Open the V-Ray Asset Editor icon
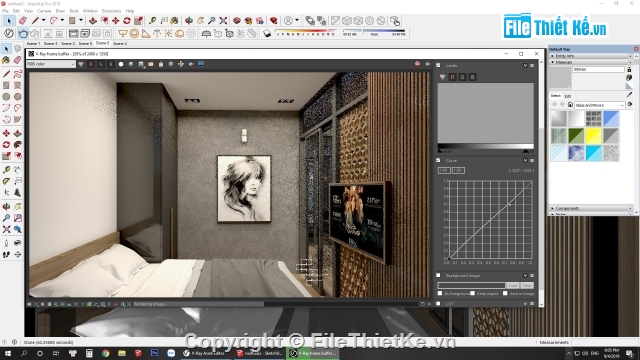The height and width of the screenshot is (360, 640). (9, 33)
